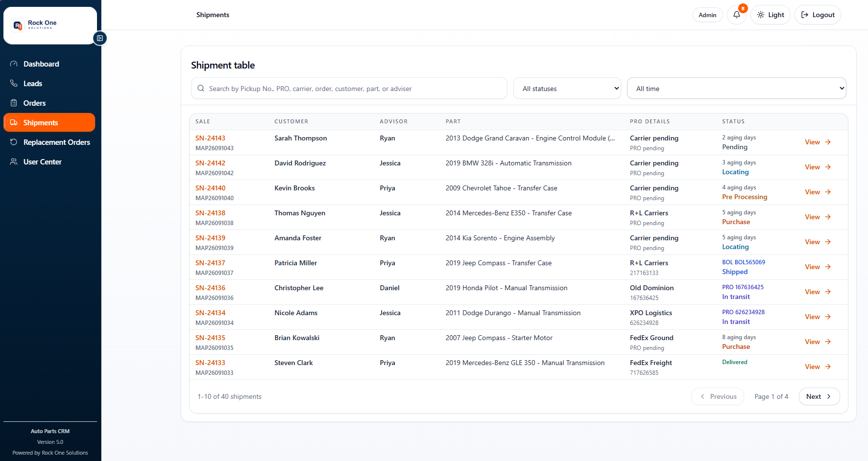Focus the shipment search field
This screenshot has width=868, height=461.
[349, 89]
